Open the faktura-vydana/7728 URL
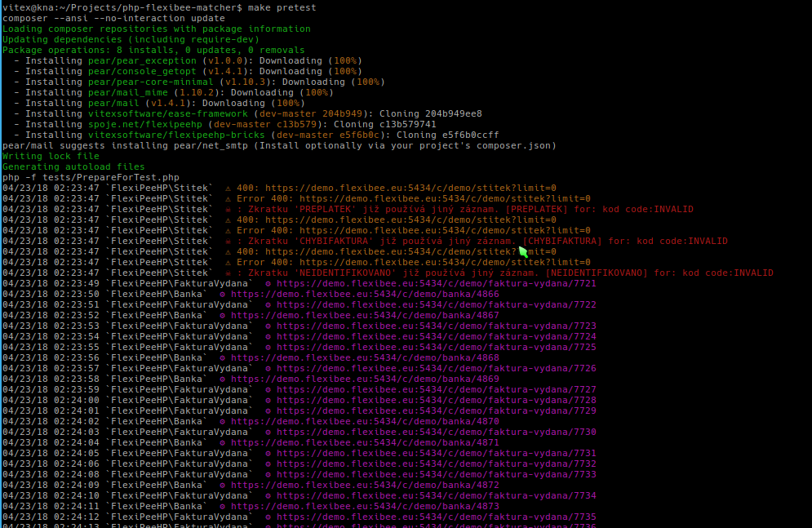The height and width of the screenshot is (528, 812). click(437, 400)
